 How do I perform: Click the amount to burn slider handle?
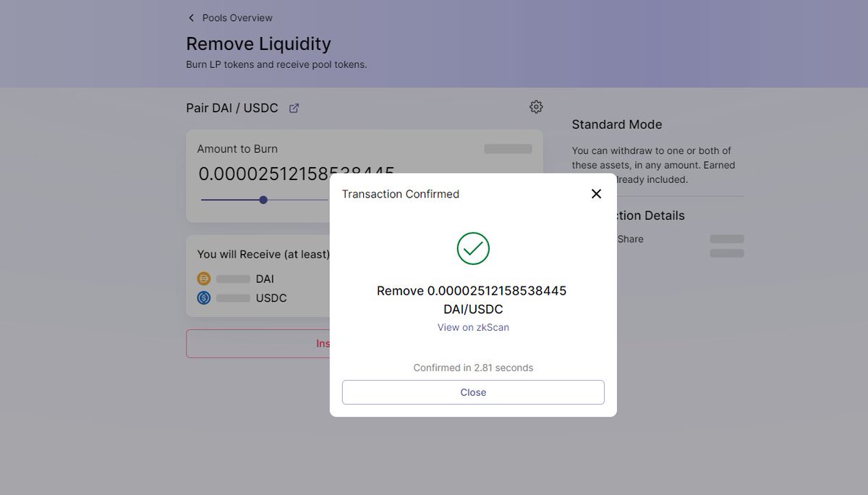263,200
